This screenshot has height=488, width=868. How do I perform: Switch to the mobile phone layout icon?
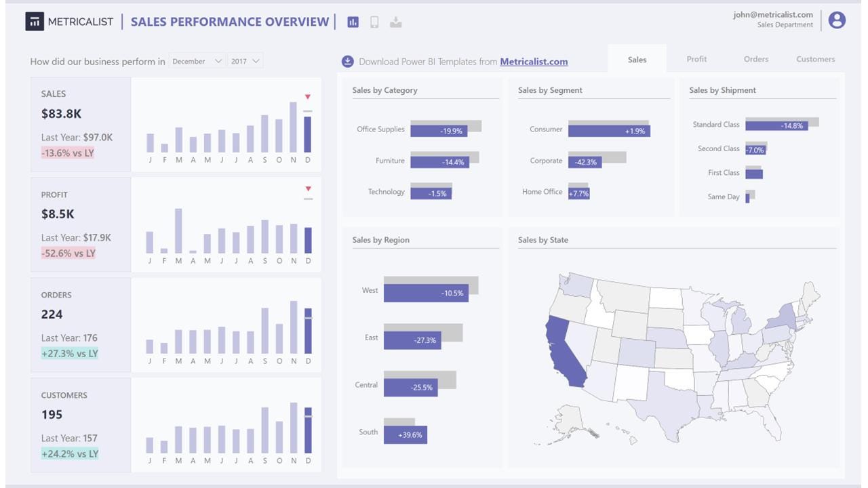[x=374, y=21]
